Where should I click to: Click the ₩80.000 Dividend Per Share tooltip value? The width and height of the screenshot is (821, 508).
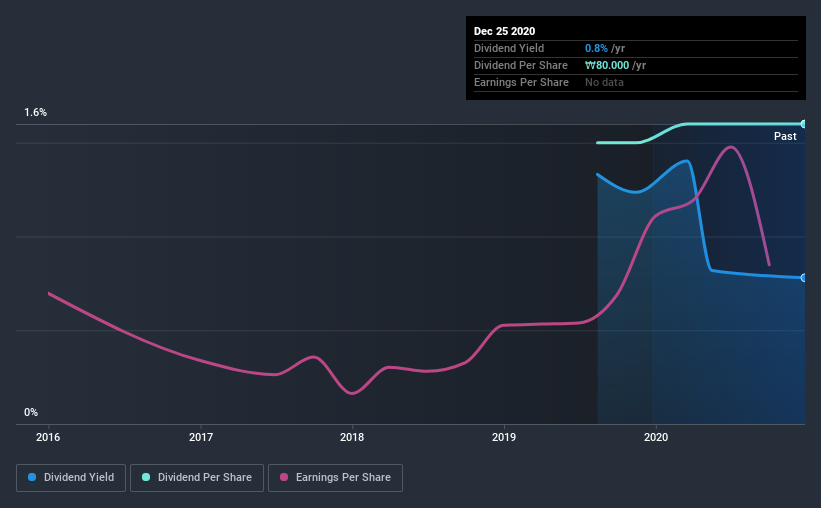pyautogui.click(x=607, y=65)
